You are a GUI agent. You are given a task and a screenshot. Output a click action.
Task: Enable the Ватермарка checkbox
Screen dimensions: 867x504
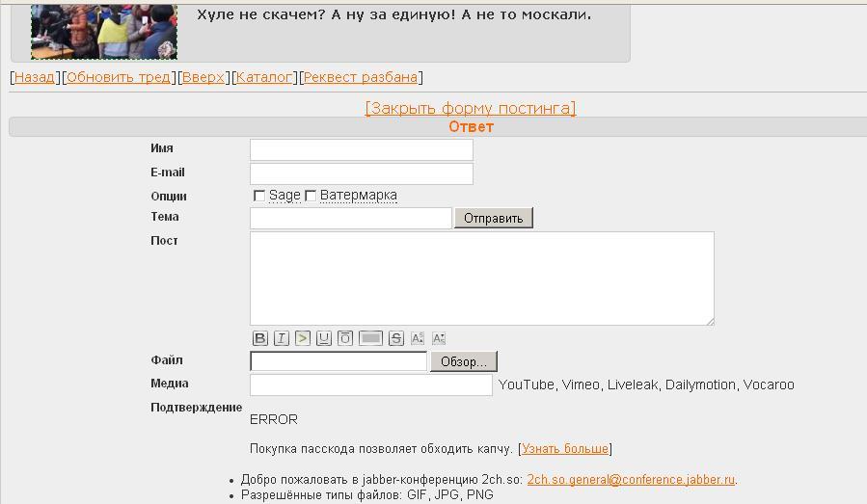click(311, 196)
